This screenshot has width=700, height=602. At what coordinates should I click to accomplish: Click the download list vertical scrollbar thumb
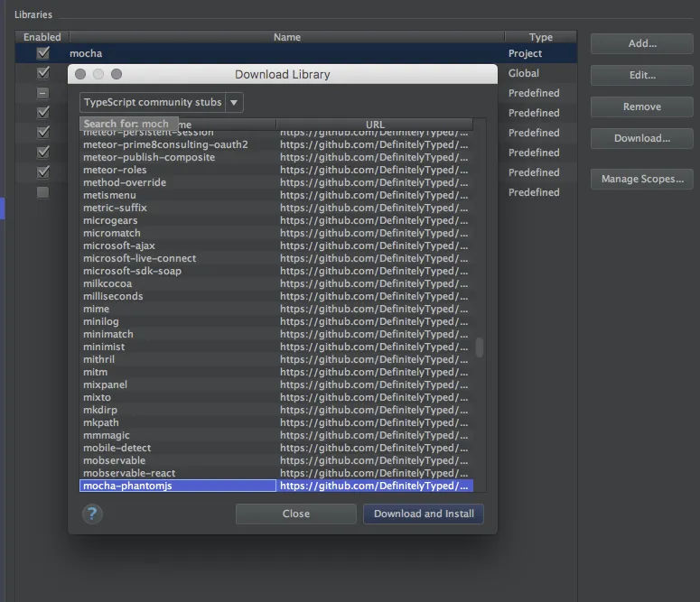480,347
